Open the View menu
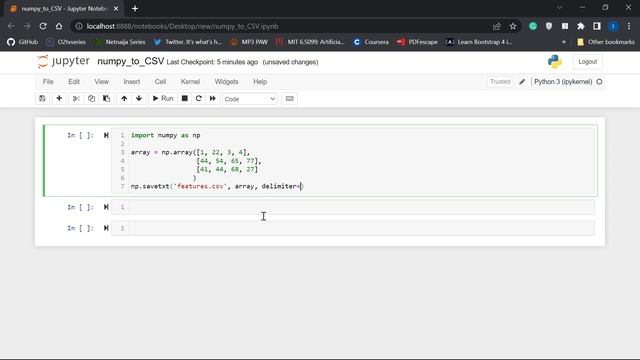The width and height of the screenshot is (640, 360). tap(102, 82)
